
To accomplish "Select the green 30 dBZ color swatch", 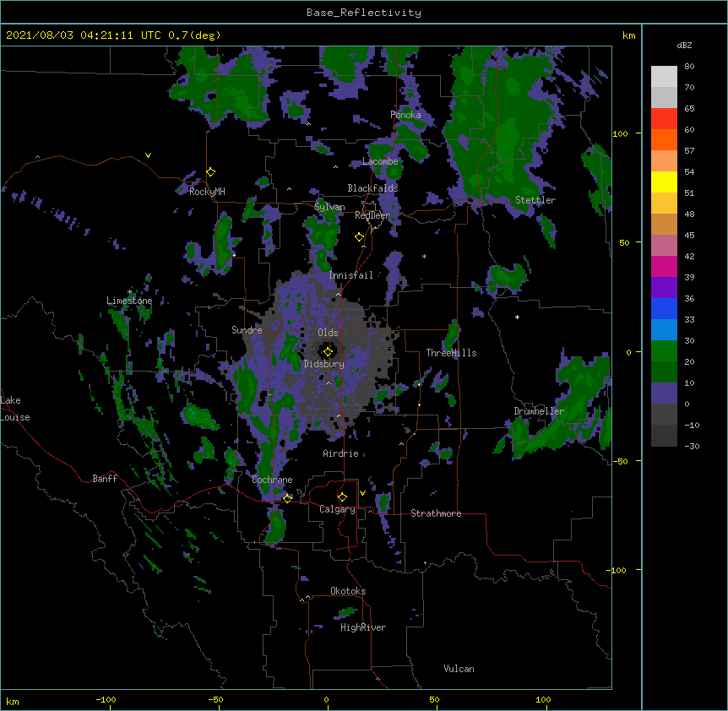I will (664, 351).
